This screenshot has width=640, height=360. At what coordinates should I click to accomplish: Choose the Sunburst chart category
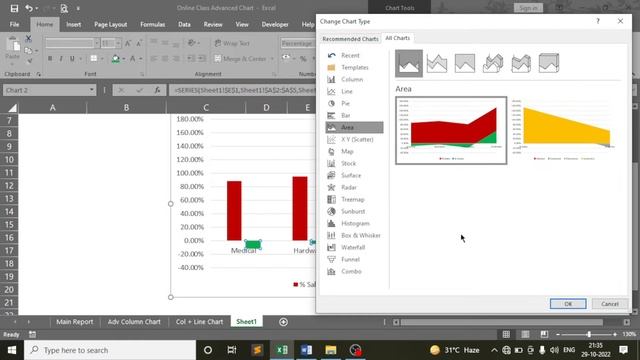click(x=354, y=211)
